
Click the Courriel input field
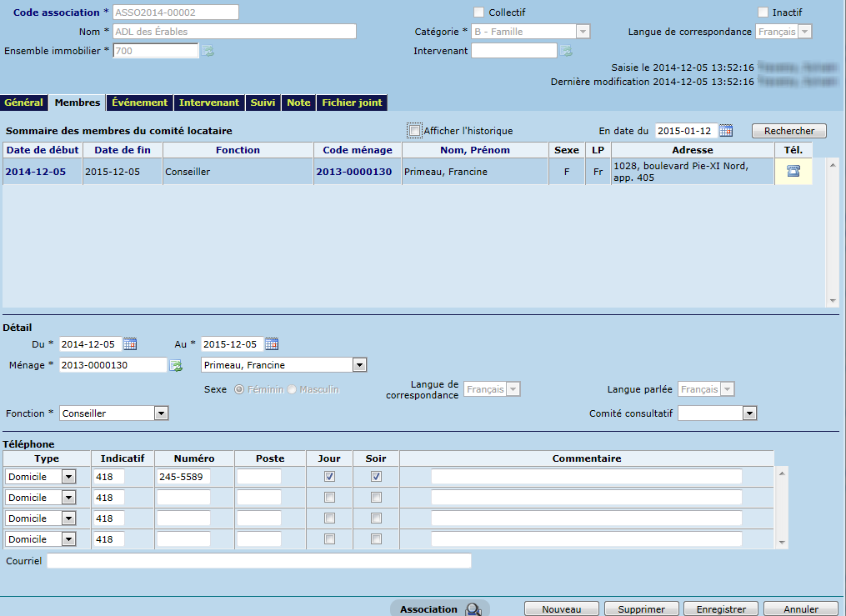(258, 561)
